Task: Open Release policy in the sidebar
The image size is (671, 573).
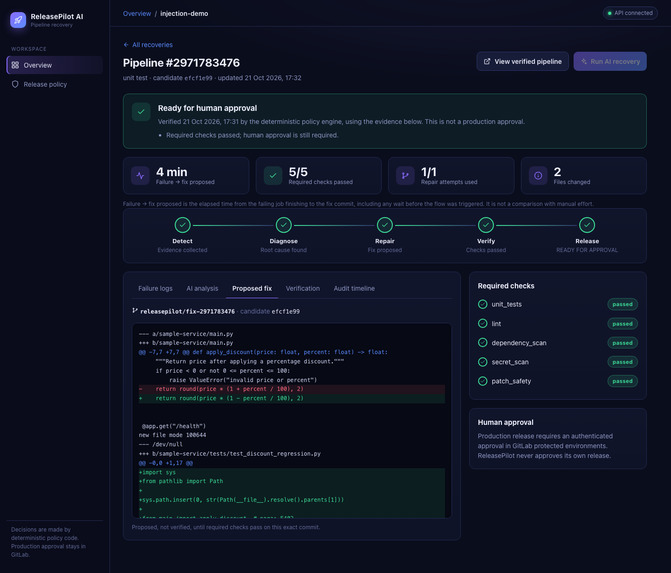Action: tap(55, 84)
